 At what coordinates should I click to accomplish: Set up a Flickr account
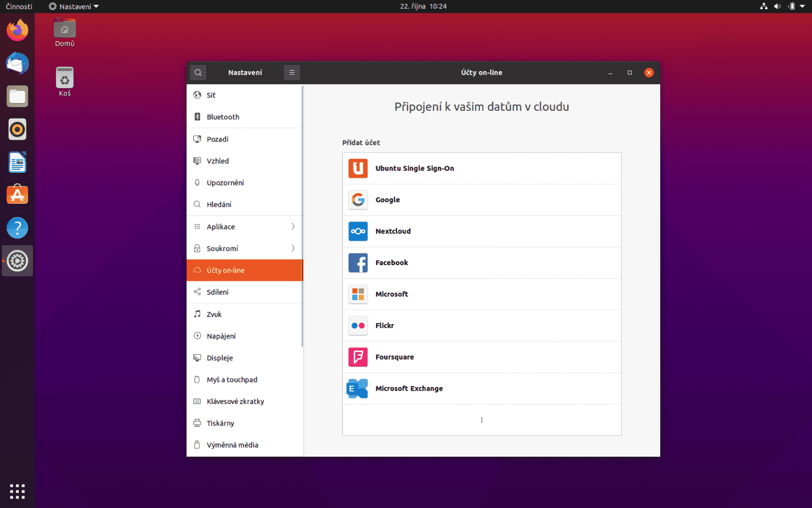click(481, 326)
